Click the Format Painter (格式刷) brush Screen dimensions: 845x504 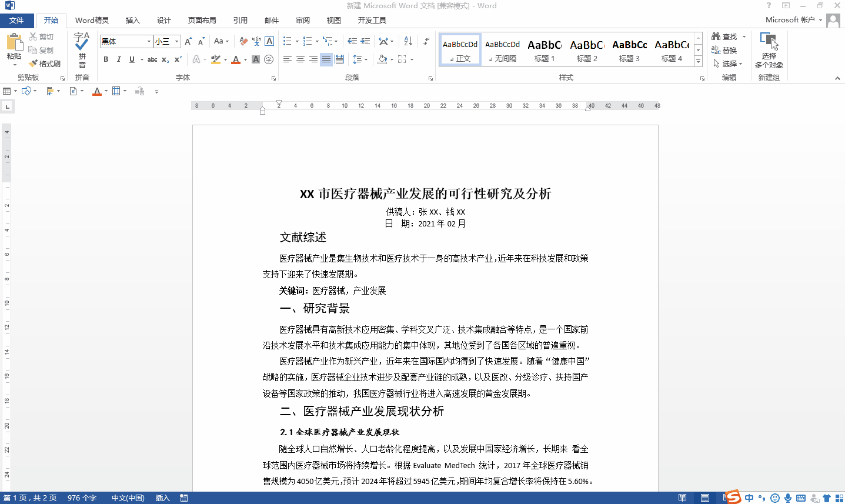point(45,64)
